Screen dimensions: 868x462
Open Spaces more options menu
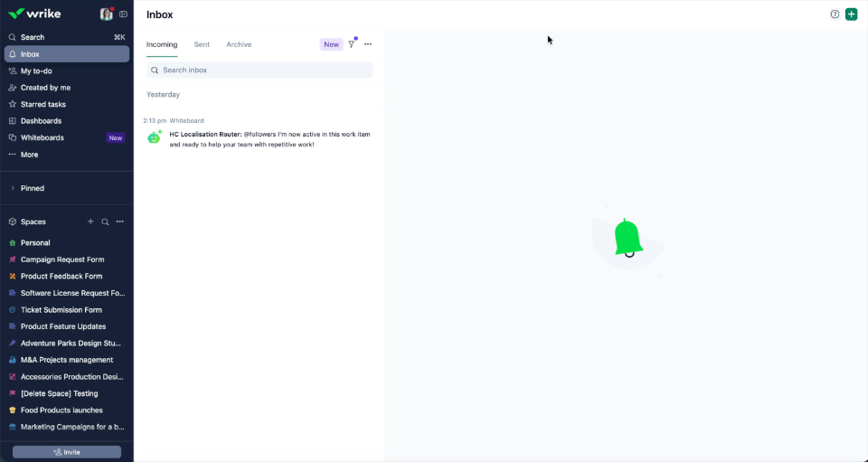tap(119, 222)
